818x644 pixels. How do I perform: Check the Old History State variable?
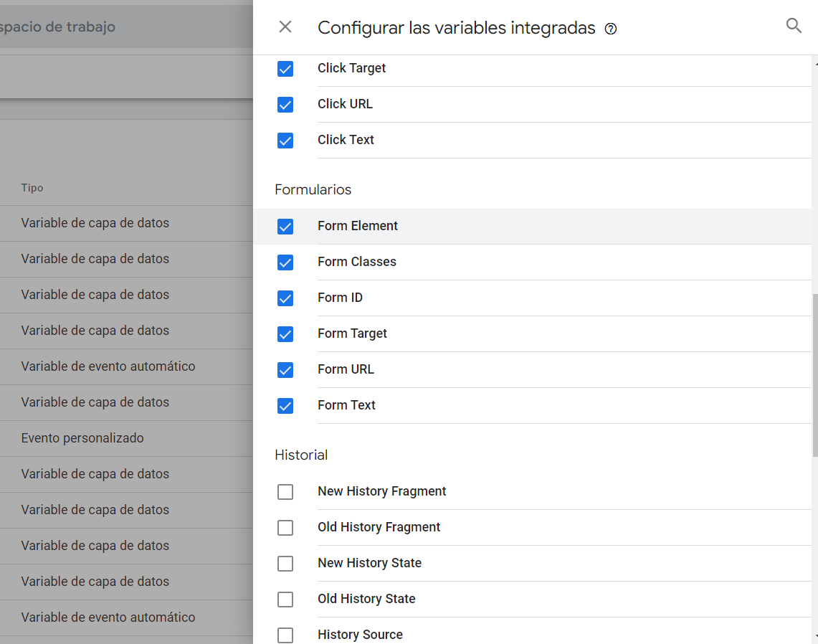[285, 600]
